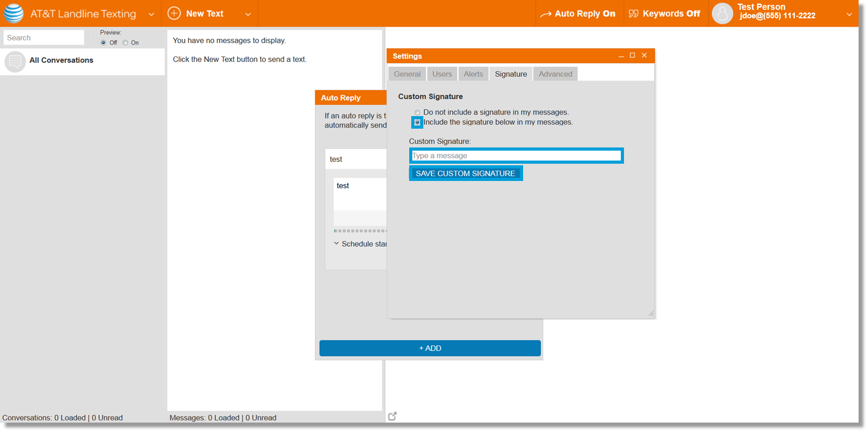This screenshot has width=868, height=432.
Task: Click the New Text plus icon
Action: pyautogui.click(x=174, y=14)
